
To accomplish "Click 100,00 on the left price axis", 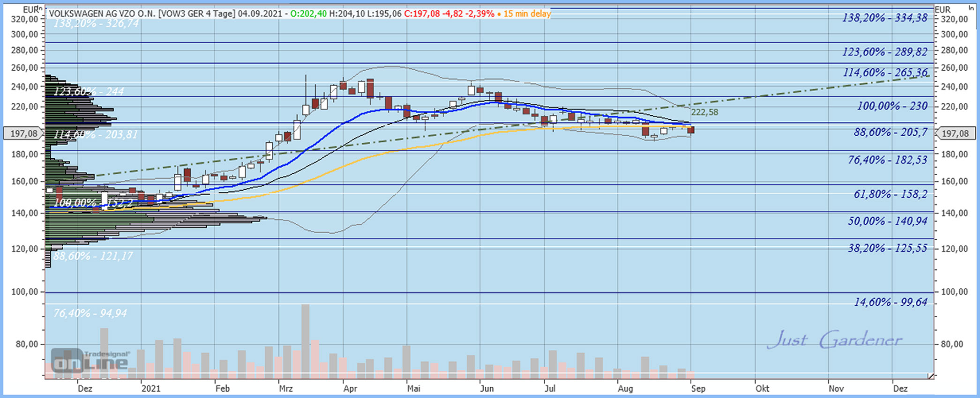I will (x=24, y=292).
